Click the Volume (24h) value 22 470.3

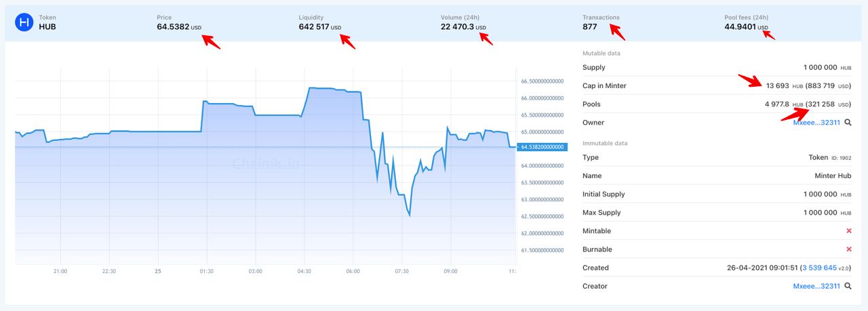pyautogui.click(x=457, y=27)
